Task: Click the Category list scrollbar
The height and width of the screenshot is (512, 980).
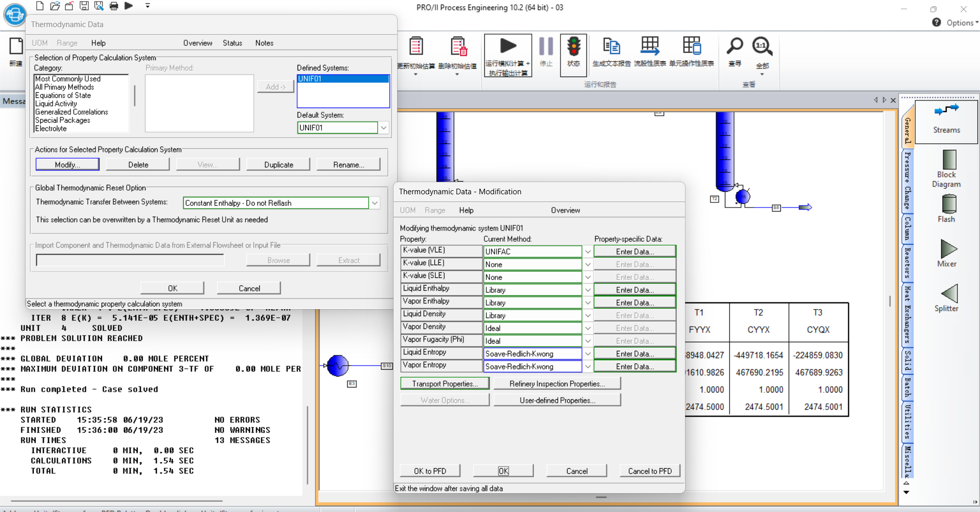Action: coord(135,95)
